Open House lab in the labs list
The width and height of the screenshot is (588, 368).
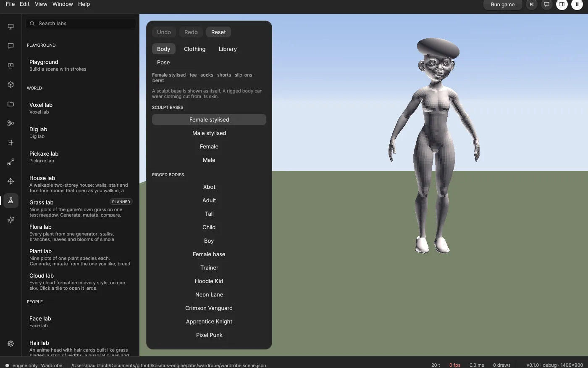pos(80,184)
